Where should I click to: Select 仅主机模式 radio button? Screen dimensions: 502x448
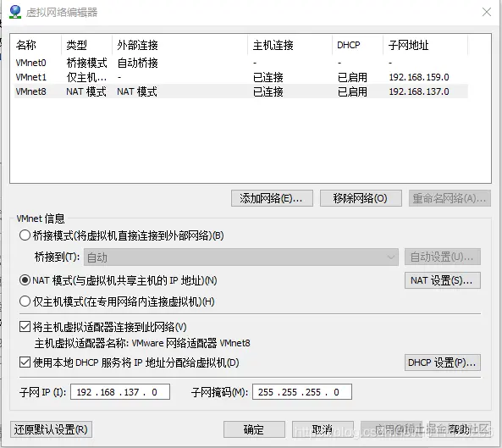click(25, 301)
